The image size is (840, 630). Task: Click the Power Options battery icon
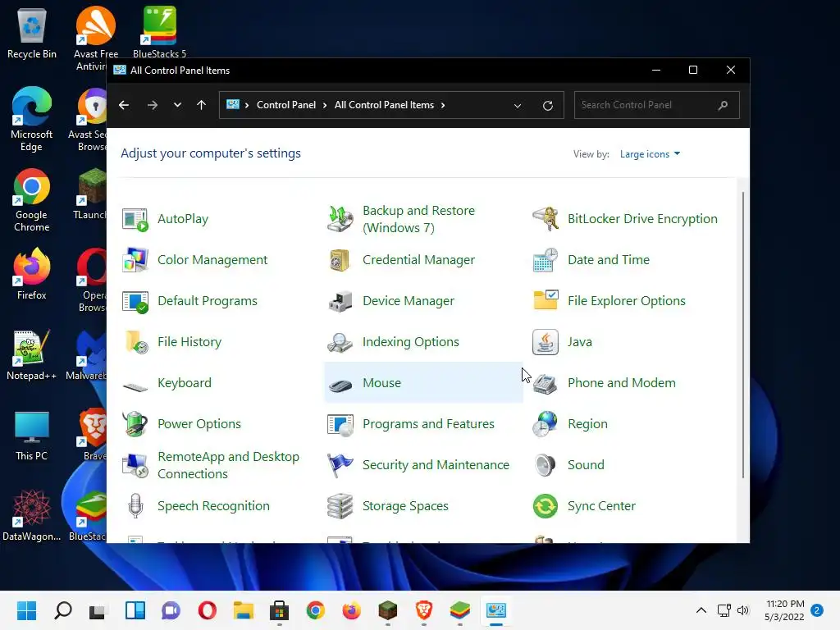pyautogui.click(x=135, y=424)
